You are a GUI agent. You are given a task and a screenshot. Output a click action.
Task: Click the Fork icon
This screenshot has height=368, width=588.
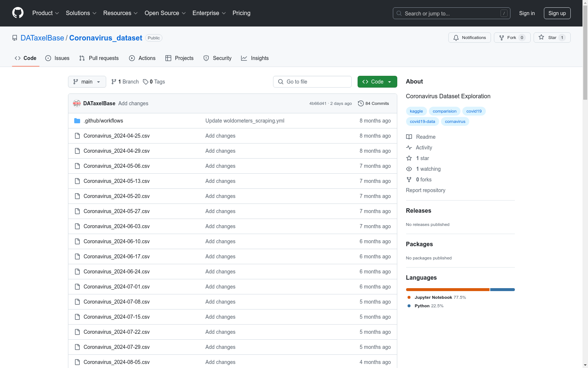coord(502,38)
